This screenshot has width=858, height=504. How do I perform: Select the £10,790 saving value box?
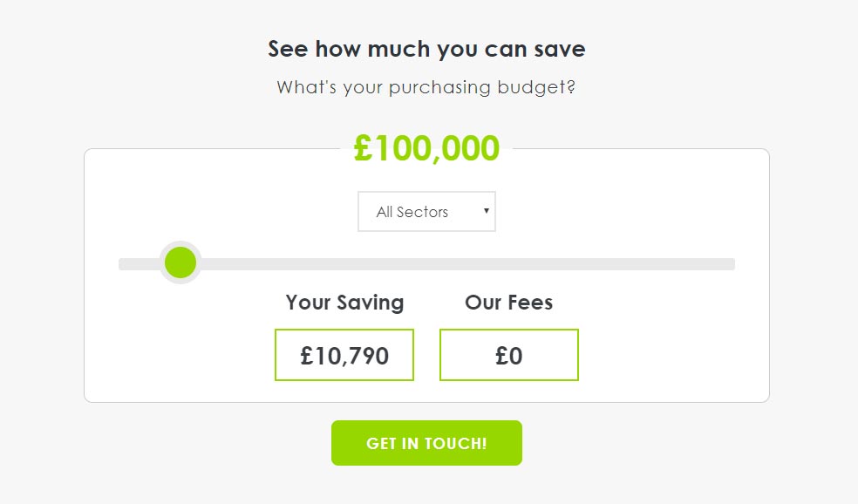[344, 355]
